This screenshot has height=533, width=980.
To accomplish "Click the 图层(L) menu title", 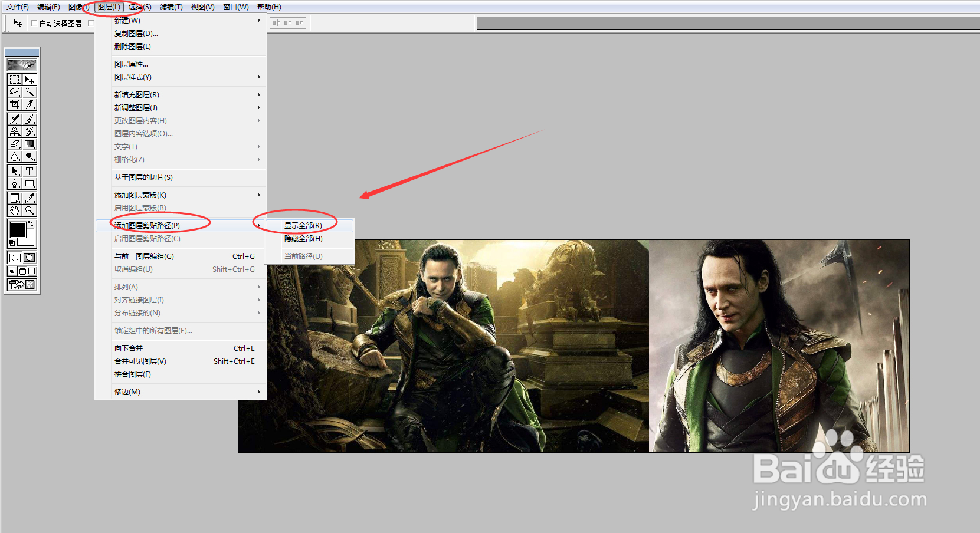I will tap(109, 7).
